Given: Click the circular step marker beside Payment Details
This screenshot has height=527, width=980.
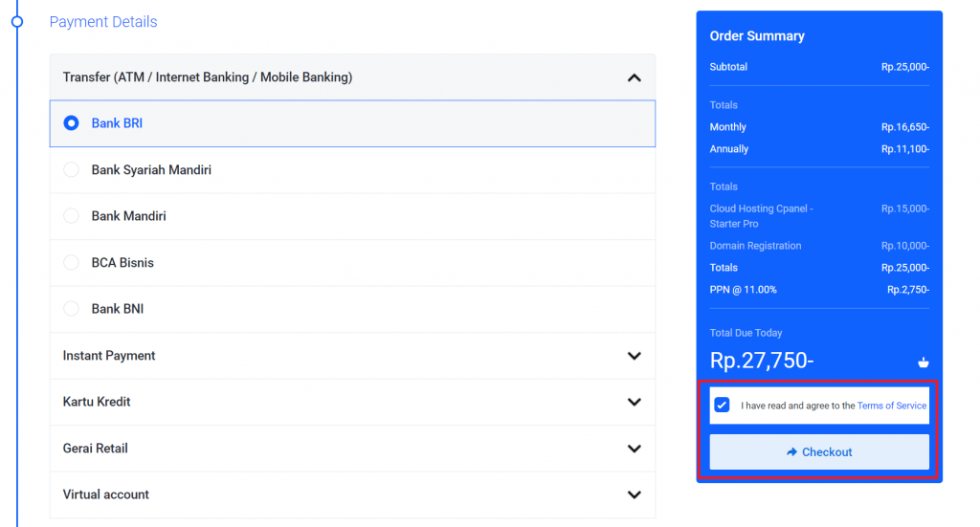Looking at the screenshot, I should coord(16,21).
